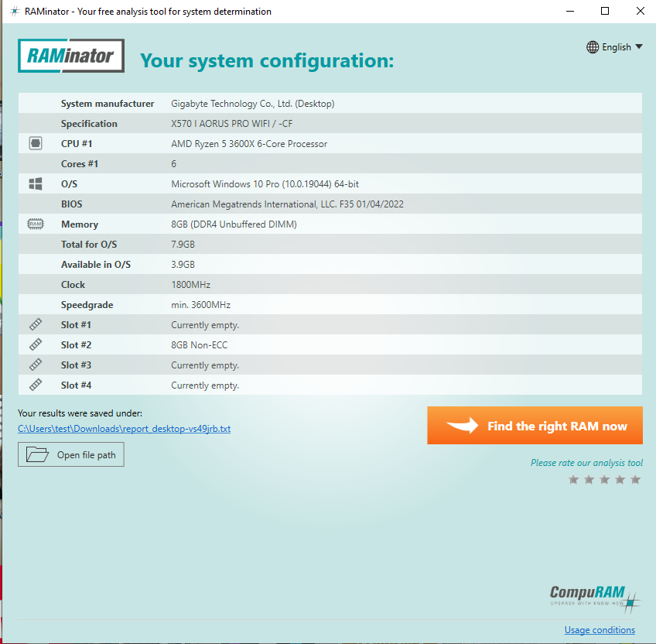Select the 3.9GB Available in O/S value
The width and height of the screenshot is (656, 644).
pos(183,264)
